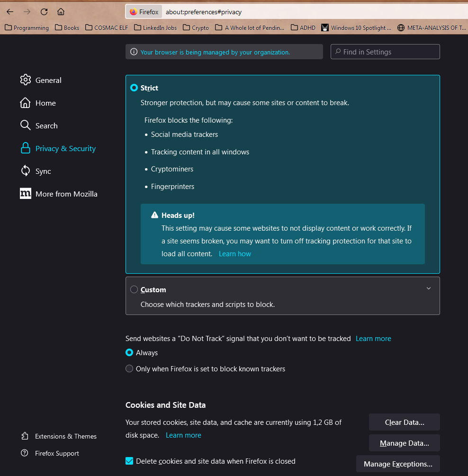Select Always send Do Not Track
Image resolution: width=468 pixels, height=476 pixels.
[x=129, y=352]
